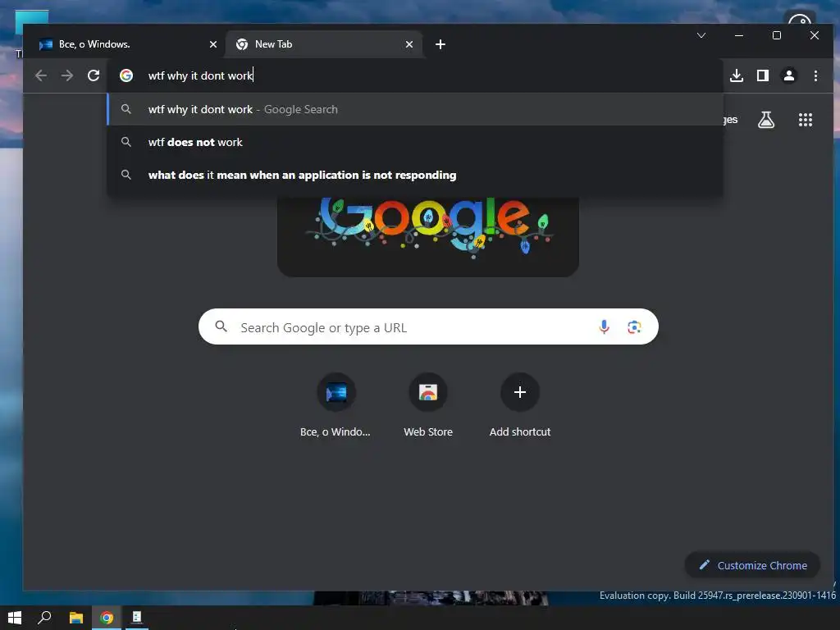Start voice search with microphone icon
The width and height of the screenshot is (840, 630).
click(x=604, y=326)
